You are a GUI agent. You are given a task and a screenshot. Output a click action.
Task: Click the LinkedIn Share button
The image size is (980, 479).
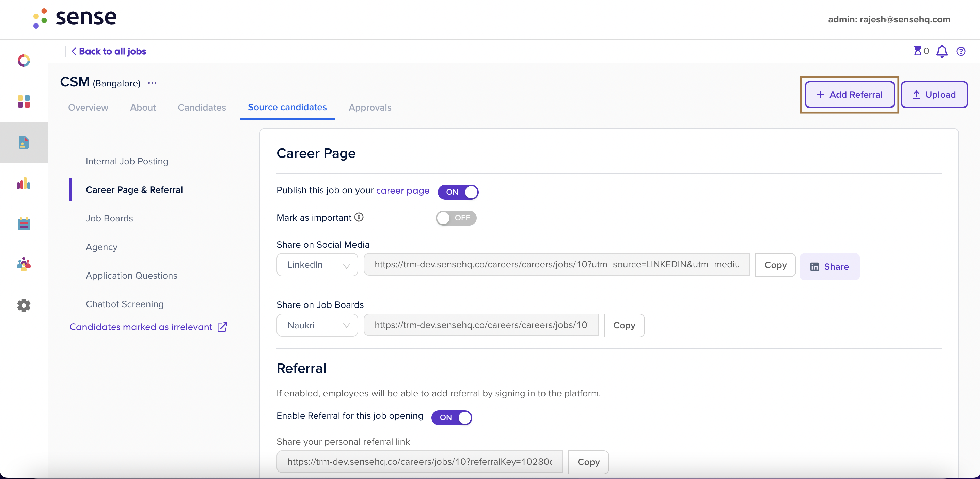(x=829, y=267)
